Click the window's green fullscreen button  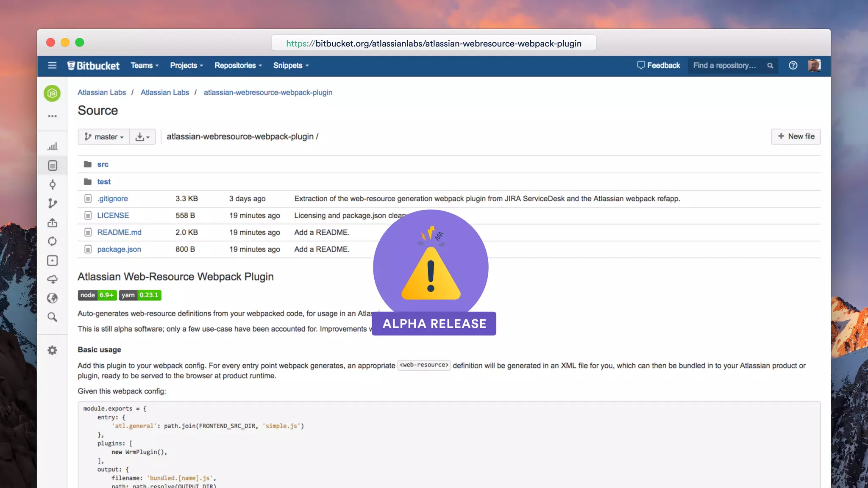pyautogui.click(x=80, y=42)
